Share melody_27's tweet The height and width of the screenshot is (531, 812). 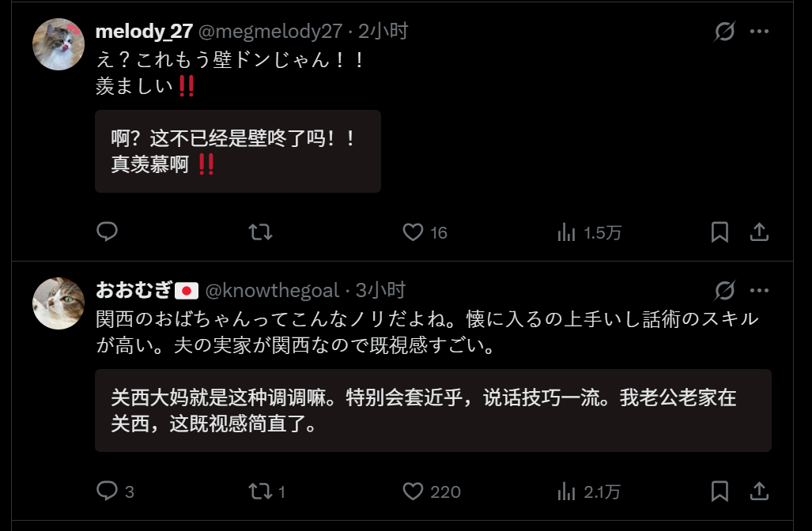coord(759,232)
